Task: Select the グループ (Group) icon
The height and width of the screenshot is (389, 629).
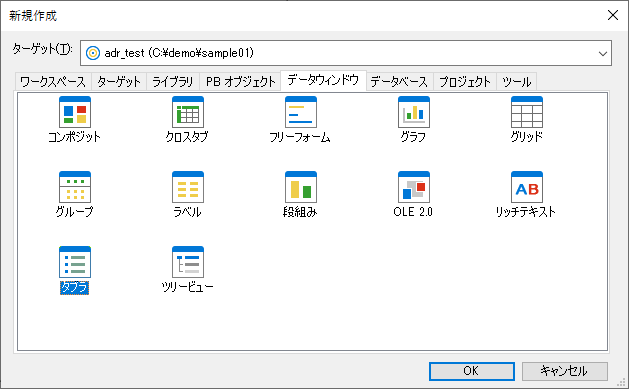Action: point(75,187)
